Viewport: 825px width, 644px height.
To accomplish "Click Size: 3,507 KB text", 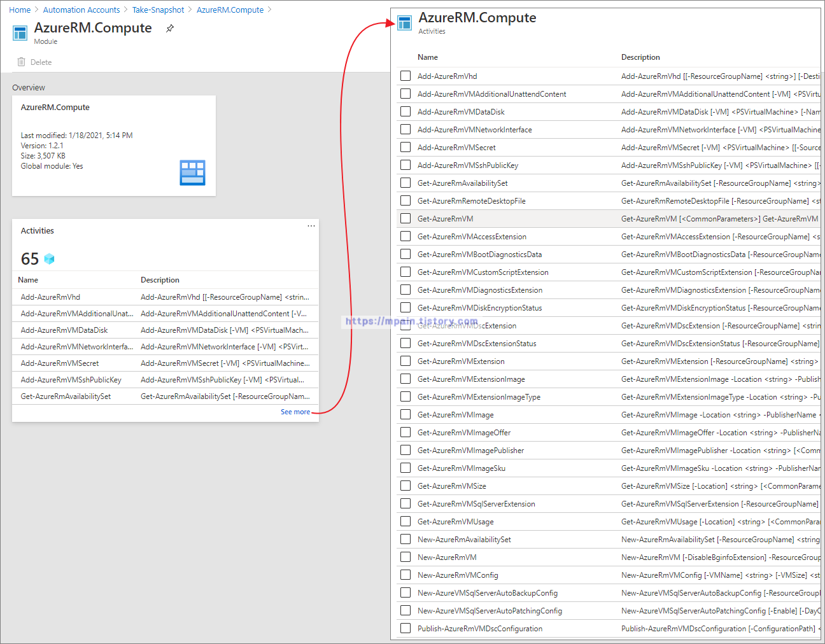I will (x=43, y=156).
